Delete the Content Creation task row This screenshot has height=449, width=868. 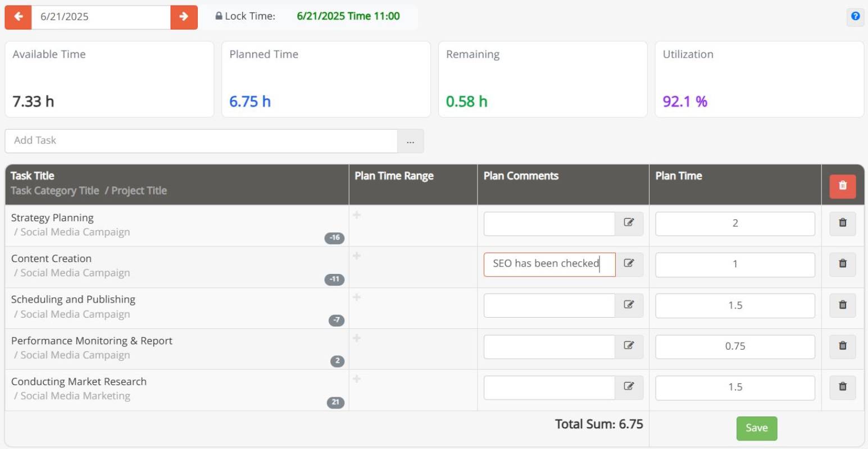842,264
